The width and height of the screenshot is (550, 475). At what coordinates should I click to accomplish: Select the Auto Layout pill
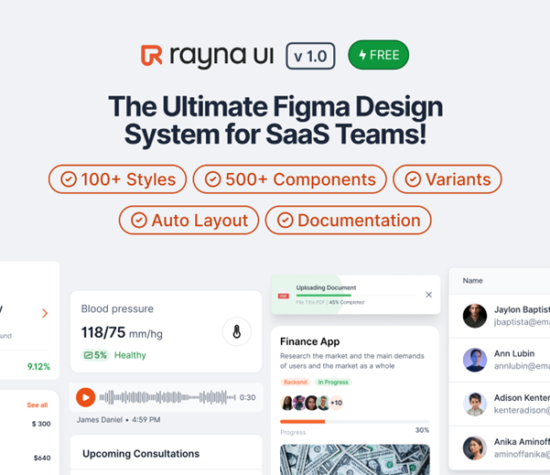tap(189, 220)
